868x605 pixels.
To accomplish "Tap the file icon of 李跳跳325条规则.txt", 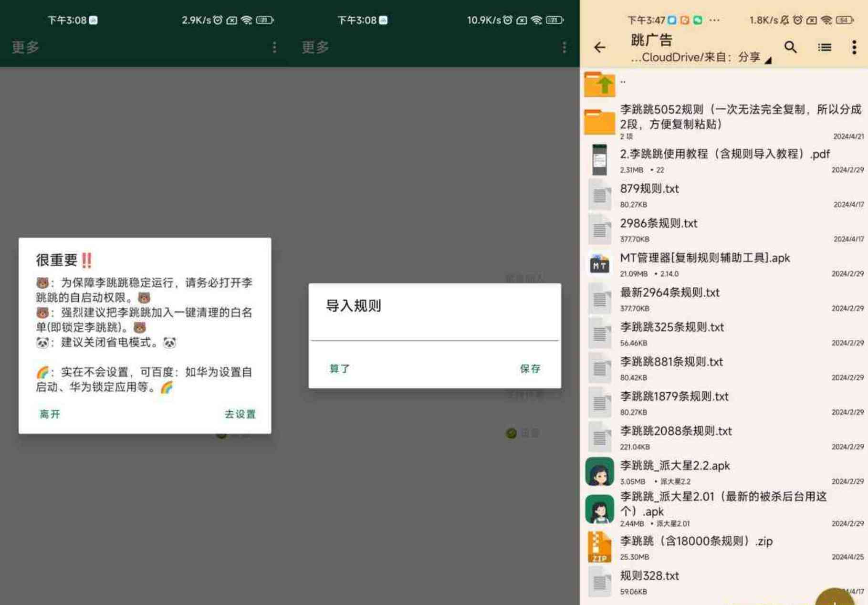I will 599,333.
